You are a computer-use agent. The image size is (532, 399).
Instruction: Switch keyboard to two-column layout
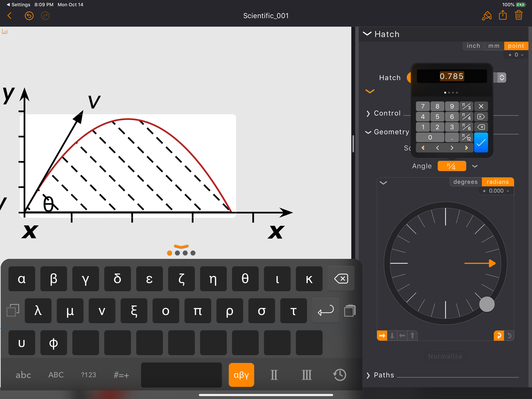click(x=274, y=375)
